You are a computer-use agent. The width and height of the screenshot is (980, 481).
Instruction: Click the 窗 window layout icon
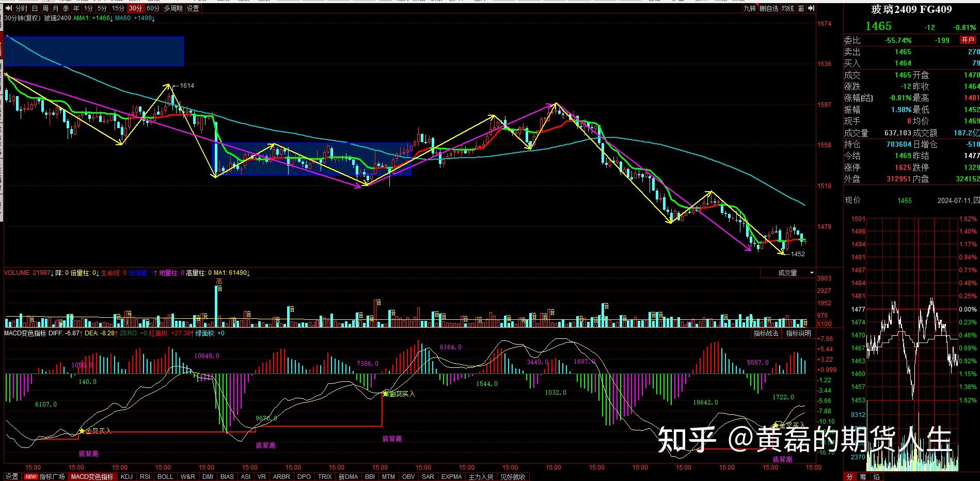(801, 9)
